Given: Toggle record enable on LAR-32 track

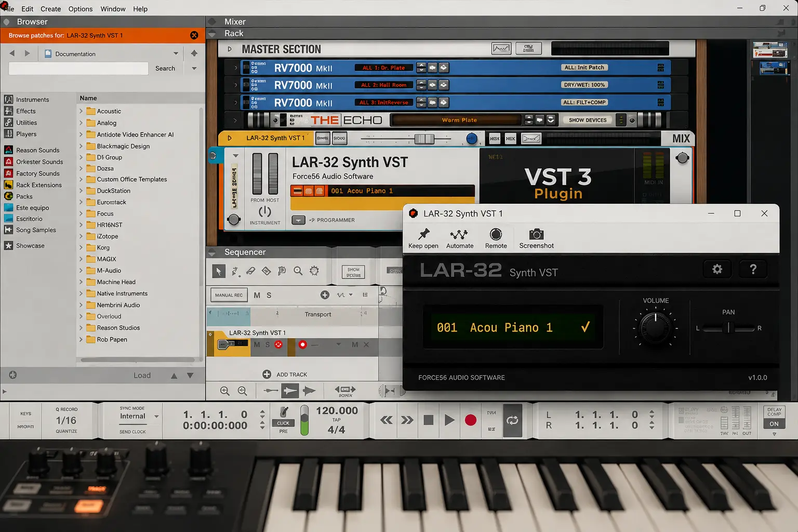Looking at the screenshot, I should click(x=303, y=344).
